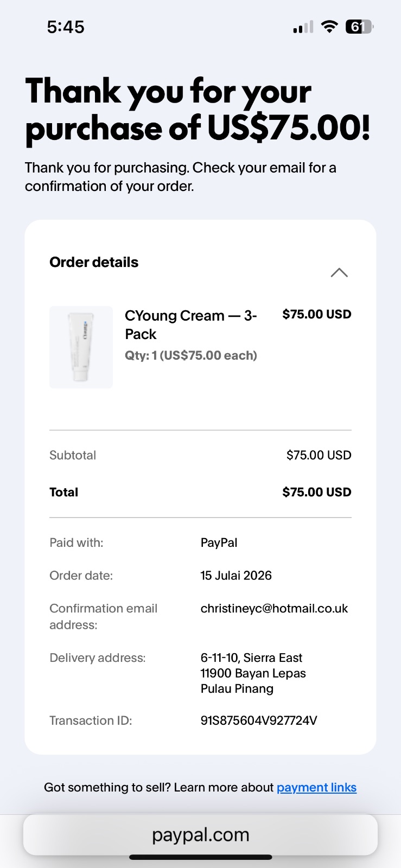
Task: Select the CYoung Cream — 3-Pack item name
Action: click(x=191, y=324)
